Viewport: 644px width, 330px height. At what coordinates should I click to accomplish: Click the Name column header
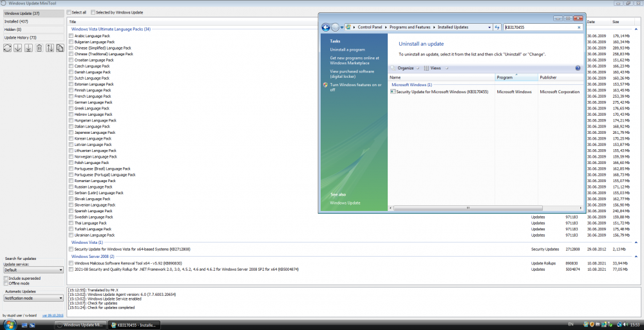click(x=442, y=77)
